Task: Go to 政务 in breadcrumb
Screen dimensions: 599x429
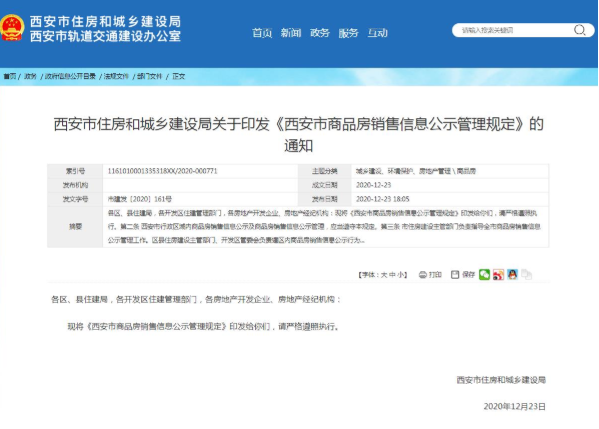Action: pyautogui.click(x=30, y=76)
